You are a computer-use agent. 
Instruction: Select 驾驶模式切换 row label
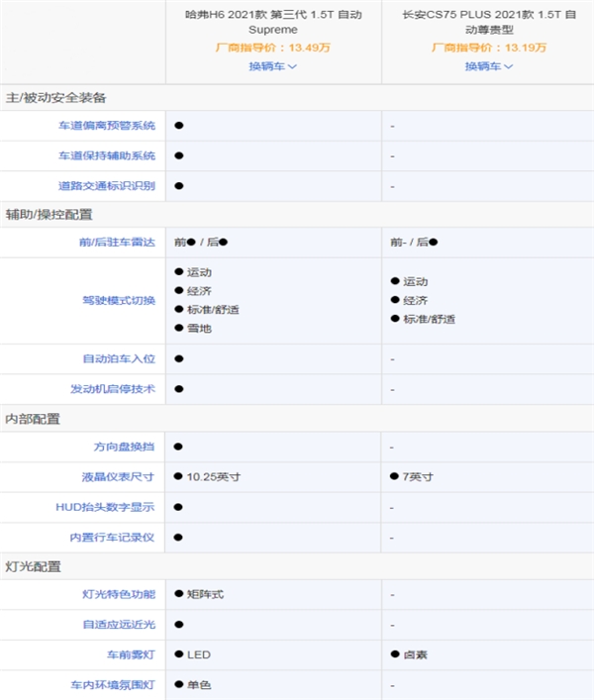point(119,300)
